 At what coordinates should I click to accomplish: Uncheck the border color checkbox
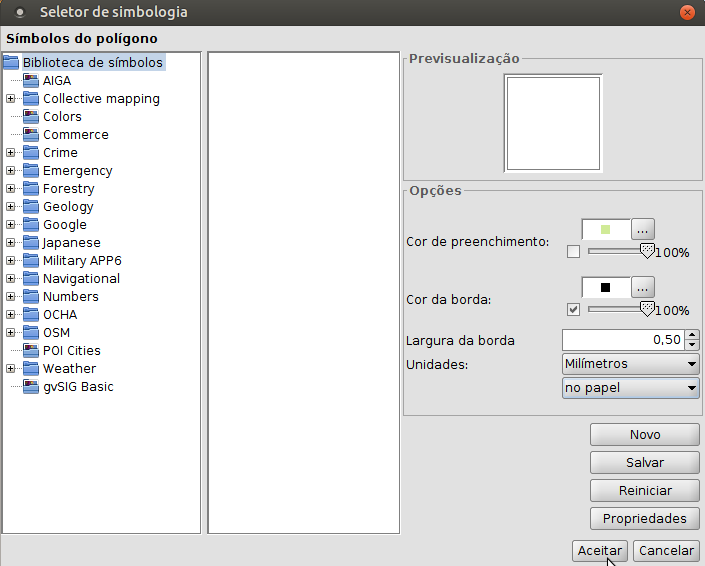pos(573,310)
